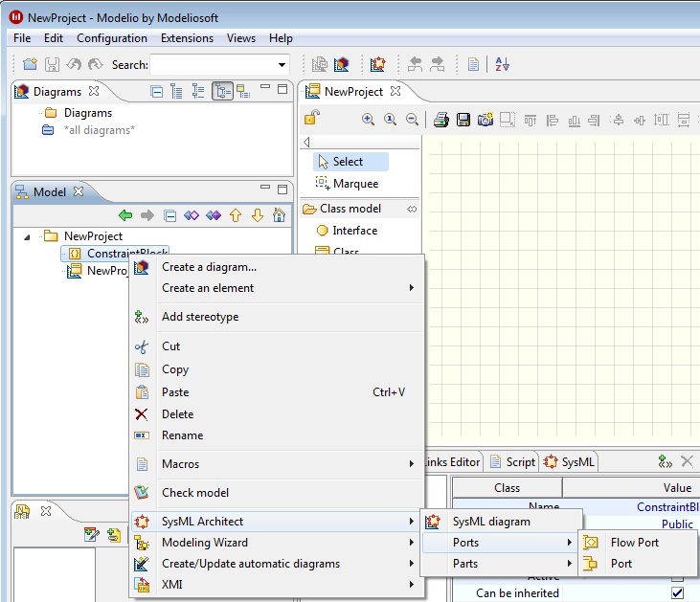
Task: Pick the Interface tool in palette
Action: tap(348, 231)
